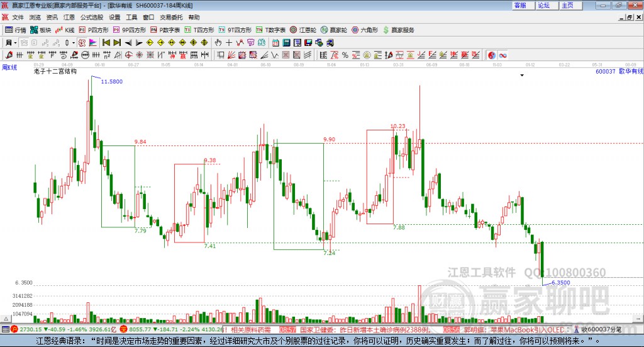The width and height of the screenshot is (644, 347).
Task: Click the 论坛 forum button
Action: click(547, 5)
